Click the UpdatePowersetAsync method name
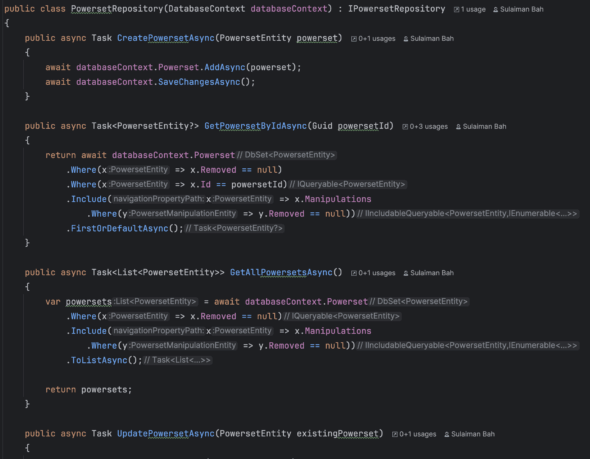This screenshot has height=459, width=590. pyautogui.click(x=166, y=433)
